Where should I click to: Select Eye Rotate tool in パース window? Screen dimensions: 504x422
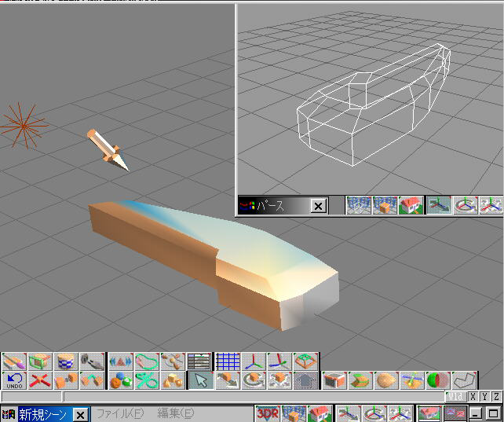click(466, 205)
